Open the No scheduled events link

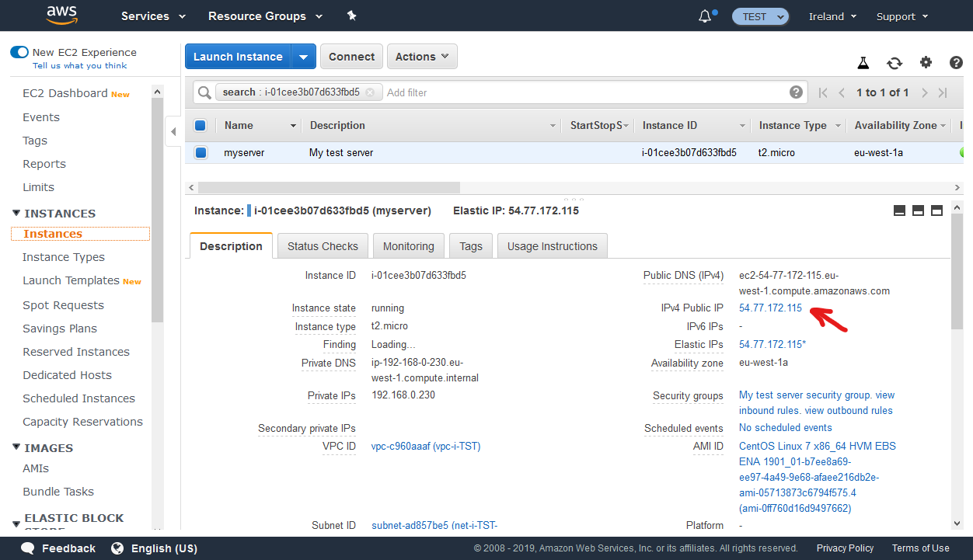785,428
